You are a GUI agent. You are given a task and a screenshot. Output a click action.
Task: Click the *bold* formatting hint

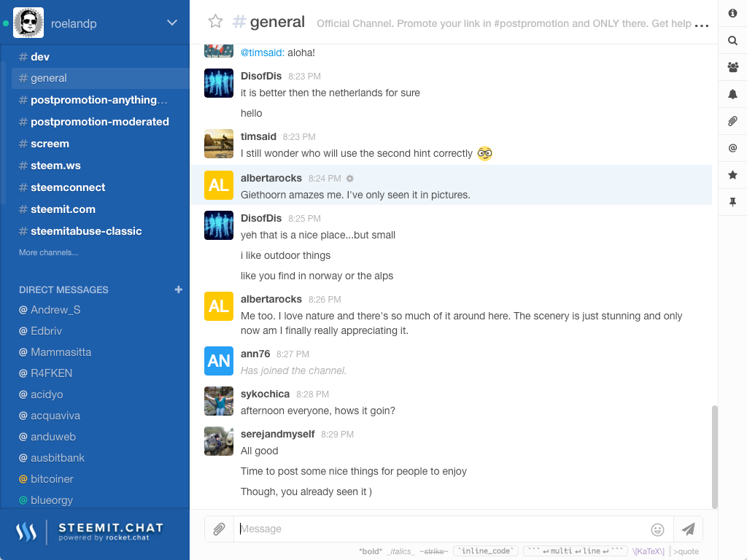371,551
